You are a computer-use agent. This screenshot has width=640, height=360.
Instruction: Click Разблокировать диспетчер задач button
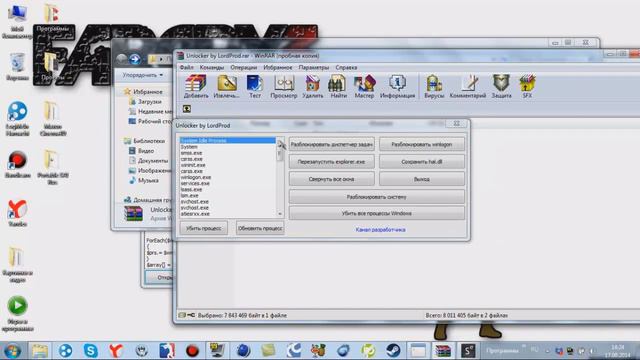tap(331, 144)
